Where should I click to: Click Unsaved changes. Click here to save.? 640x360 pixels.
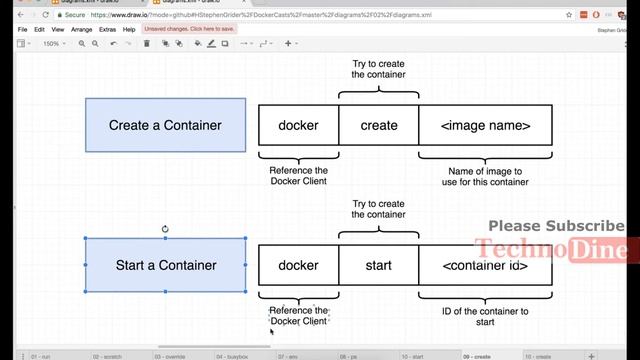pyautogui.click(x=189, y=29)
